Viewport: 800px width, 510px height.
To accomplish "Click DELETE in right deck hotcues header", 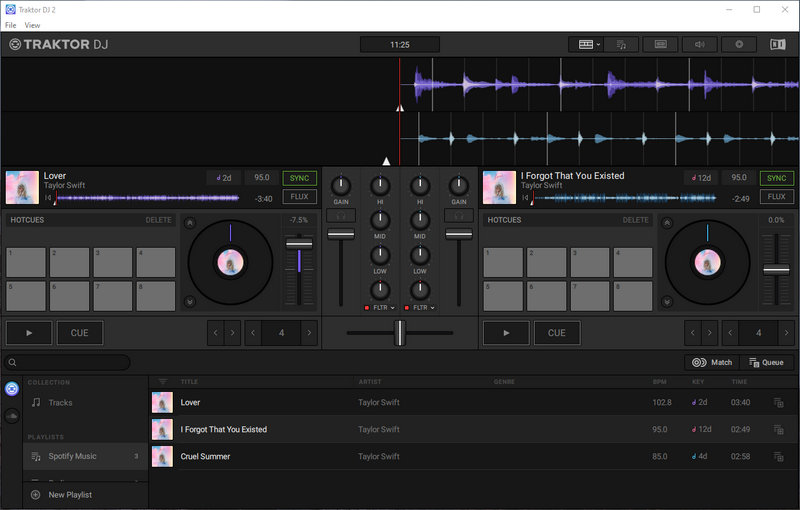I will pyautogui.click(x=636, y=220).
